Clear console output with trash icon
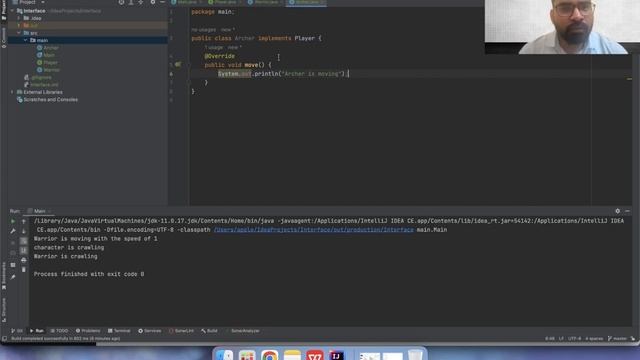This screenshot has width=640, height=360. pyautogui.click(x=24, y=269)
